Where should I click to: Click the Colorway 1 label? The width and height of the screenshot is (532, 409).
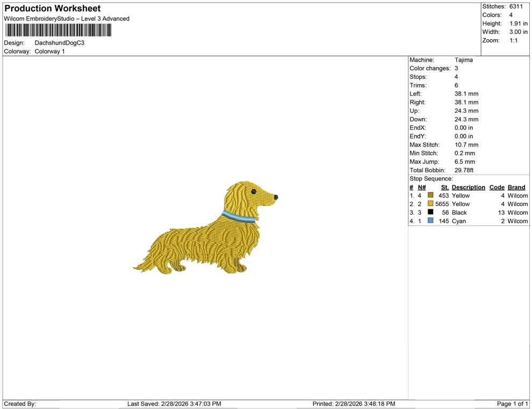[48, 52]
